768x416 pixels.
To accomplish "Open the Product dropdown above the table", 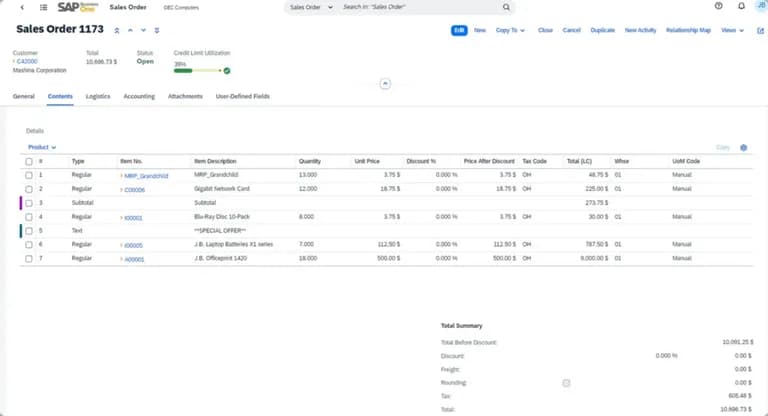I will click(42, 147).
